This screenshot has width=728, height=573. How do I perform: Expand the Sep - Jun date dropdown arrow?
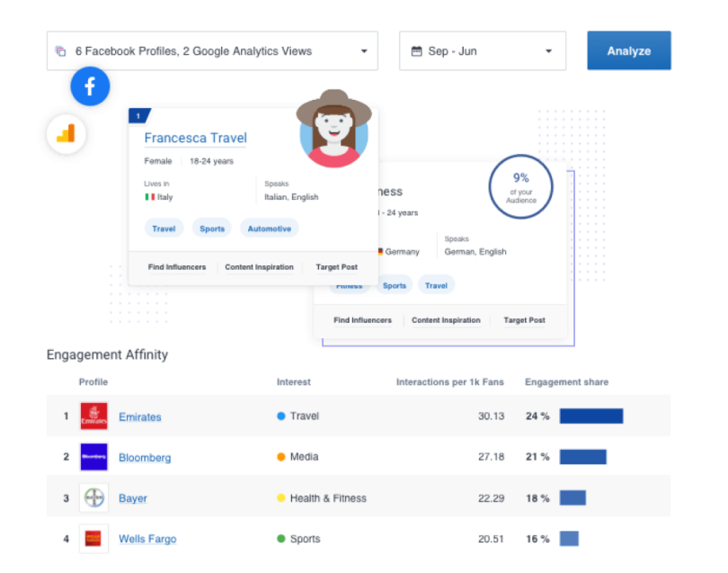click(x=549, y=51)
